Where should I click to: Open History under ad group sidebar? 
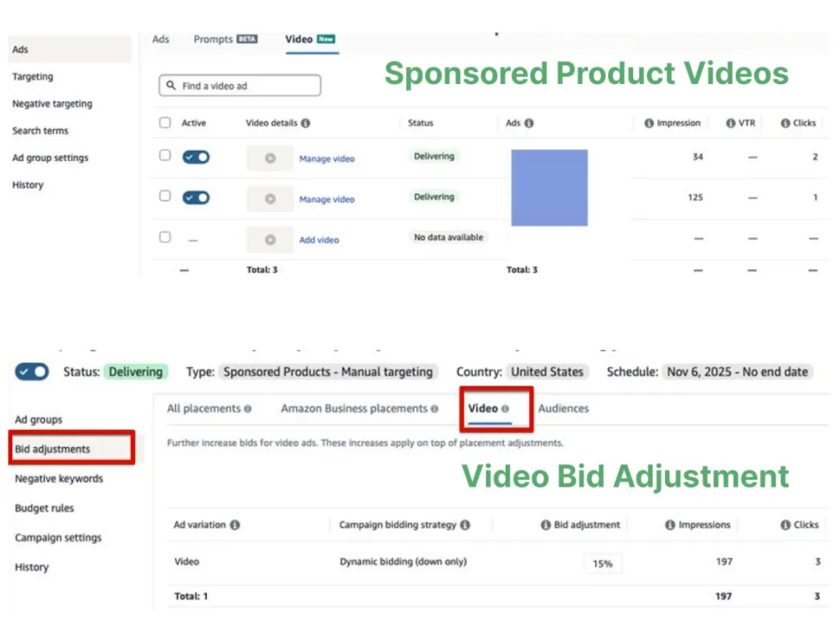(x=28, y=185)
